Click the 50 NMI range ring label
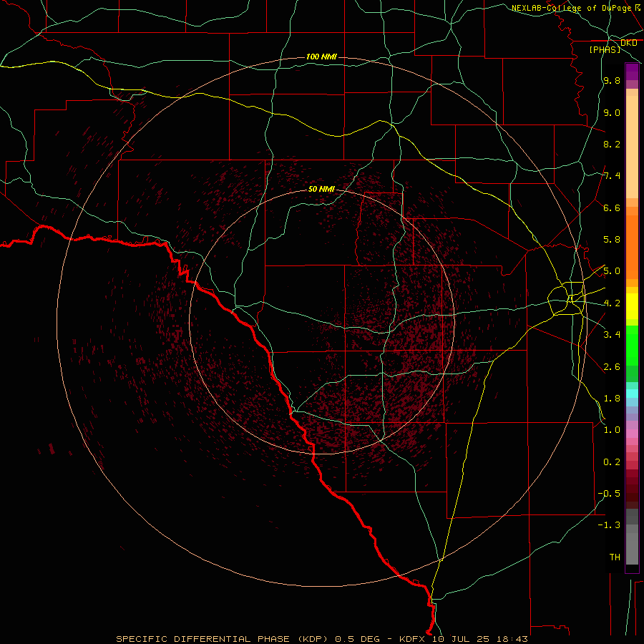Viewport: 644px width, 644px height. tap(321, 189)
